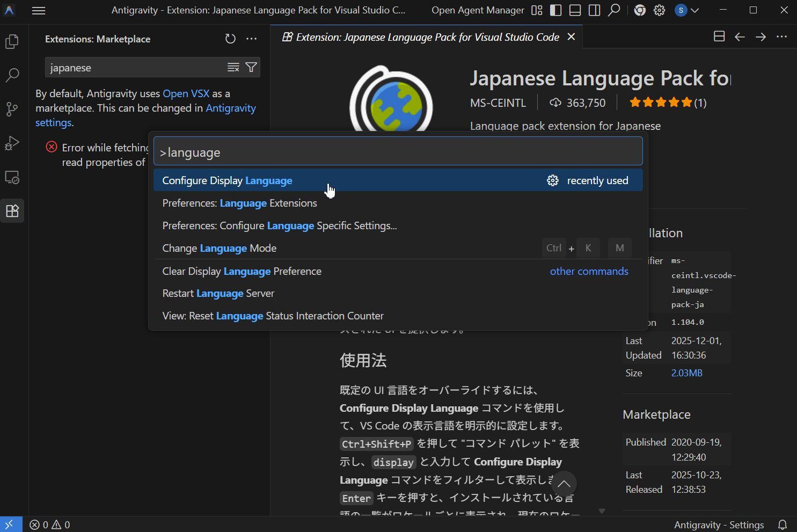The width and height of the screenshot is (797, 532).
Task: Click the scroll-to-top arrow button
Action: (564, 484)
